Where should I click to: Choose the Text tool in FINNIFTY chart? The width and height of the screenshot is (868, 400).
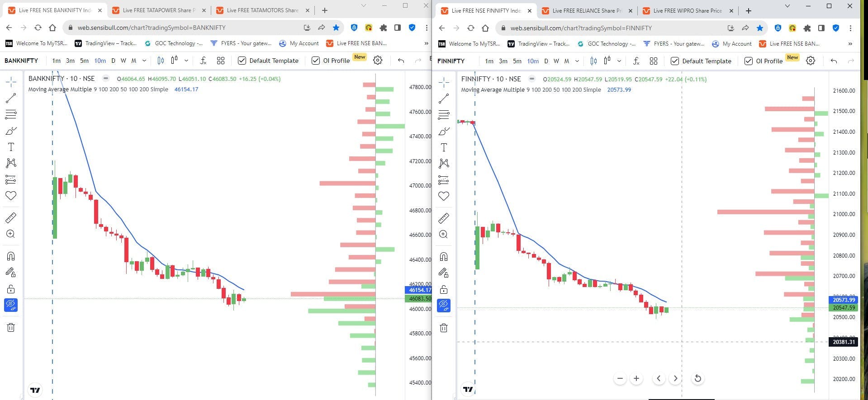[x=444, y=147]
